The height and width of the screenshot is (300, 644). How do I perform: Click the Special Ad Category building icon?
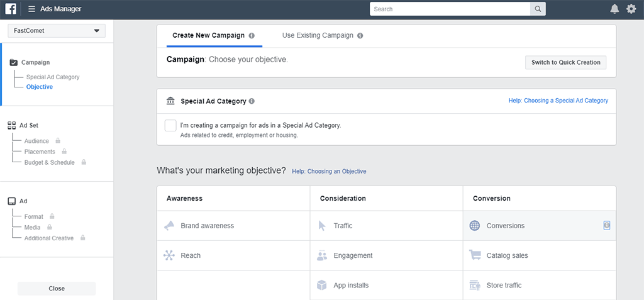pos(170,101)
